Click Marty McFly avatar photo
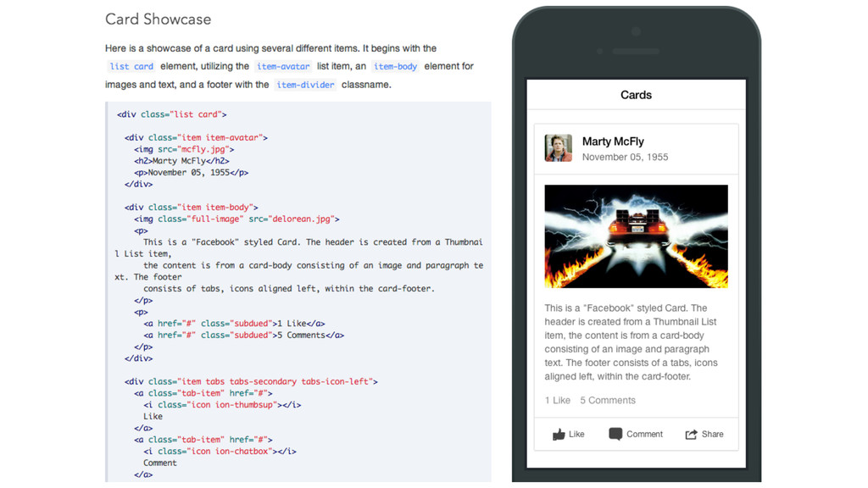868x488 pixels. [558, 147]
